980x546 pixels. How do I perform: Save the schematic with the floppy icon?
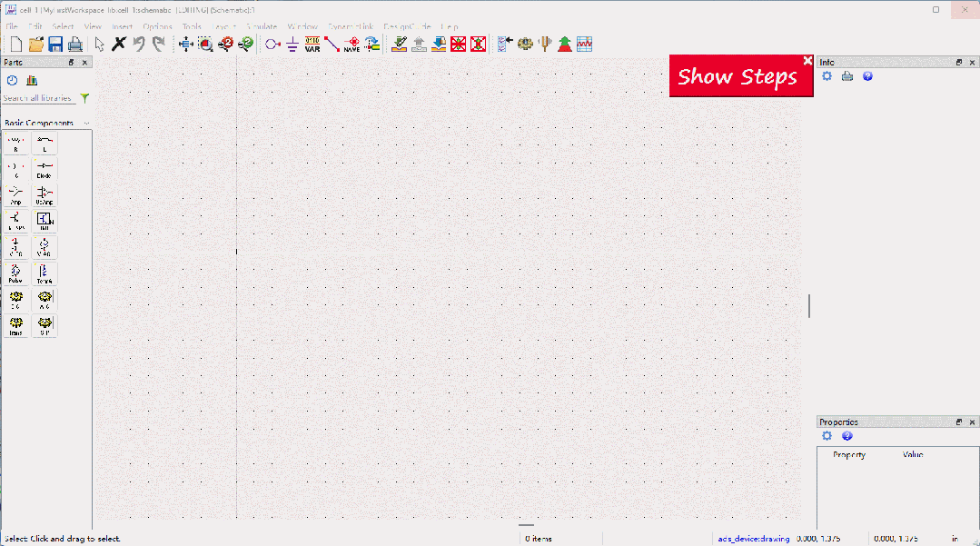coord(55,44)
